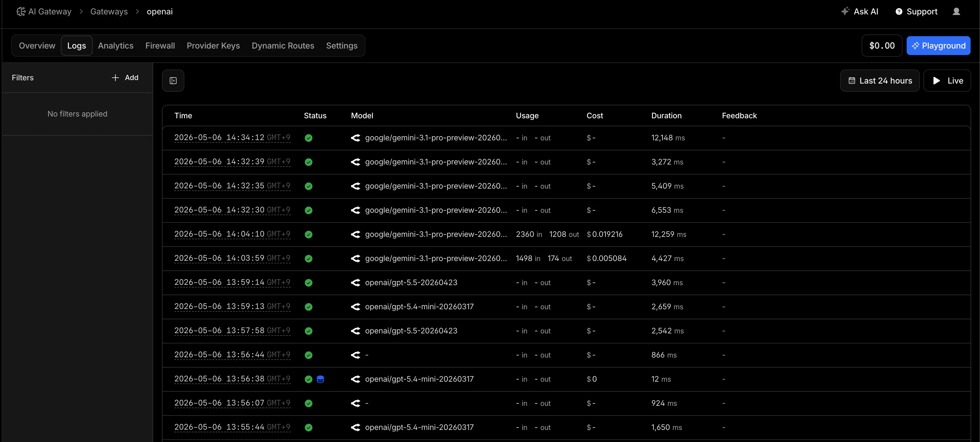Click the AI Gateway brain icon
This screenshot has width=980, height=442.
[x=21, y=12]
